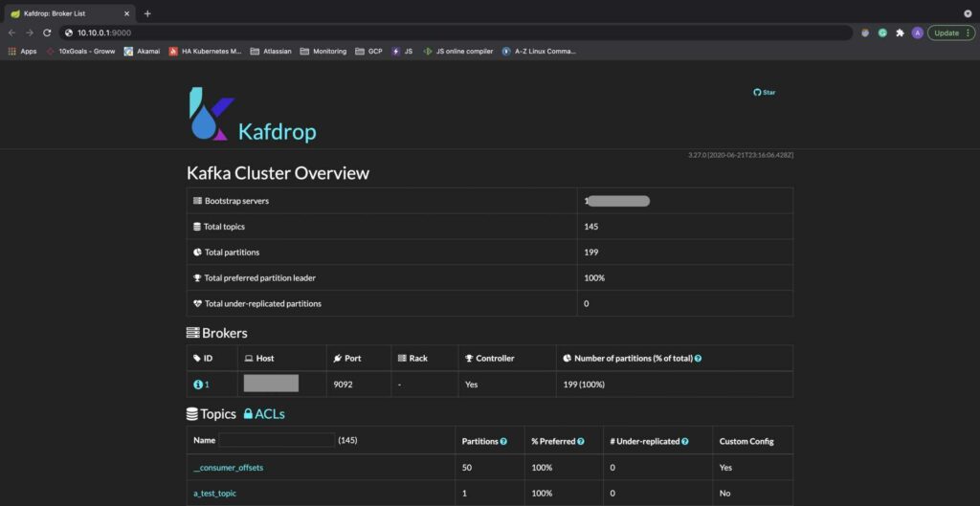Click the lock icon next to ACLs
This screenshot has width=980, height=506.
pyautogui.click(x=248, y=414)
